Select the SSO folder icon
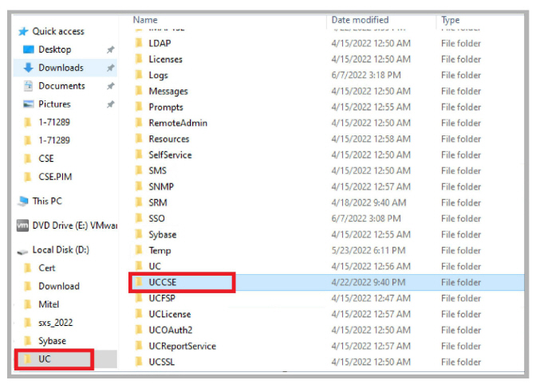 point(139,218)
